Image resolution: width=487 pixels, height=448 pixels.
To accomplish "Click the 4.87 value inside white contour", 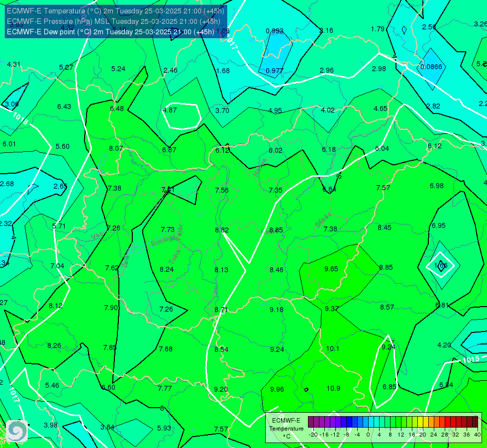I will coord(170,110).
